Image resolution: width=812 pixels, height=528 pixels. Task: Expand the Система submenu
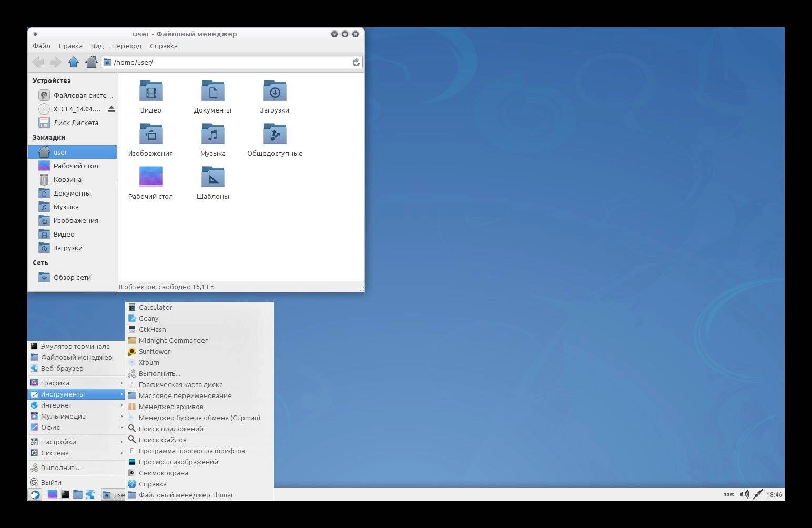click(76, 453)
